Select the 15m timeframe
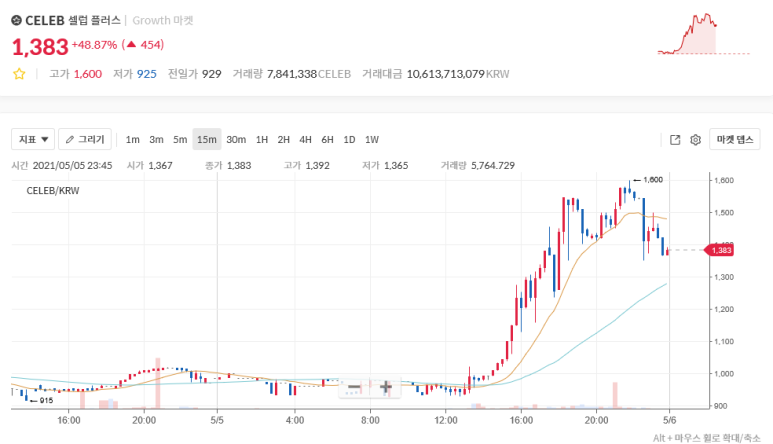773x444 pixels. point(207,139)
